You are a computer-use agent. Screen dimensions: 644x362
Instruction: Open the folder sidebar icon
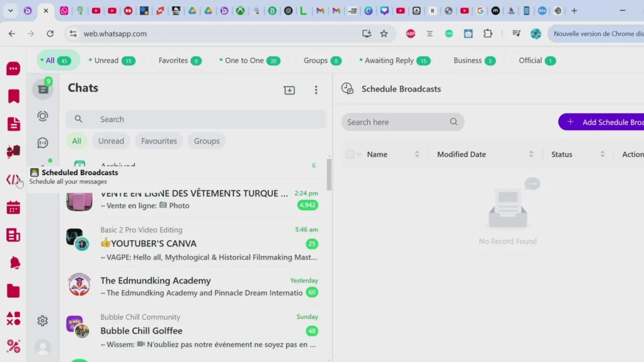click(14, 291)
